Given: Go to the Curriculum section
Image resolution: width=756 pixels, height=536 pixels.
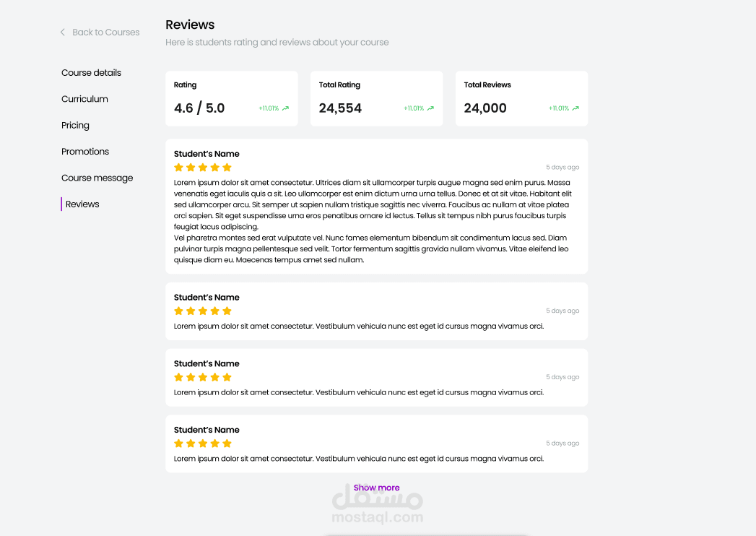Looking at the screenshot, I should (x=84, y=99).
